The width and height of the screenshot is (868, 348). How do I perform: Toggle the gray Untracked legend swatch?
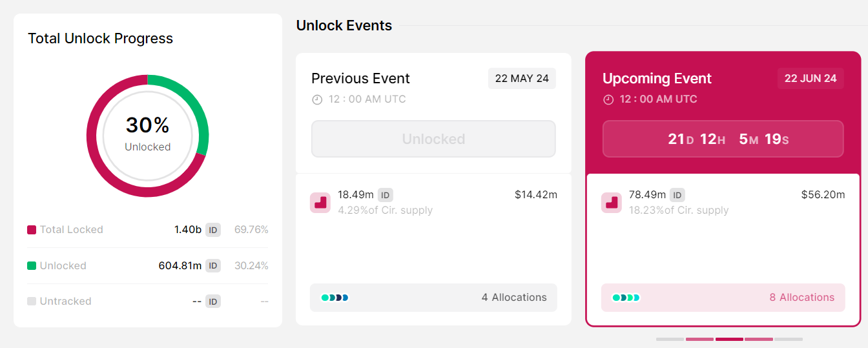pos(32,301)
